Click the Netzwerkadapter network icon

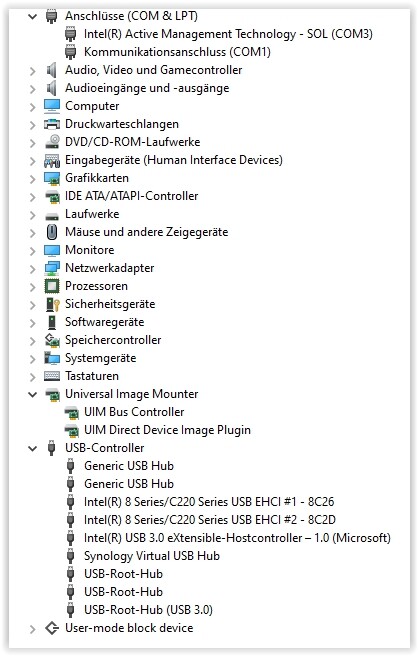pyautogui.click(x=52, y=268)
